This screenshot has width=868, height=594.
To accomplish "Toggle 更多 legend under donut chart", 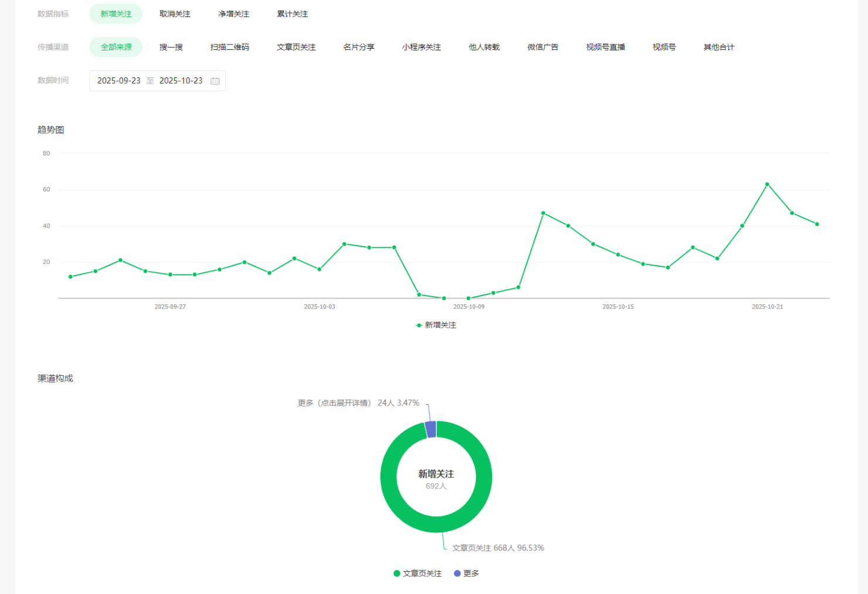I will 467,573.
